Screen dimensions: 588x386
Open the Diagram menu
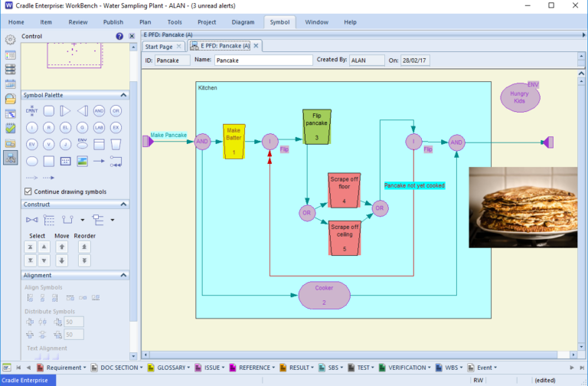click(242, 22)
